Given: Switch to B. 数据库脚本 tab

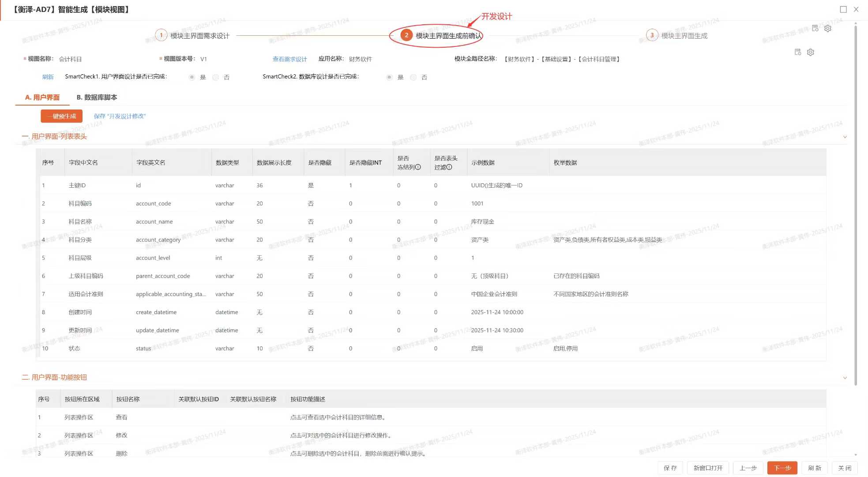Looking at the screenshot, I should pos(97,97).
